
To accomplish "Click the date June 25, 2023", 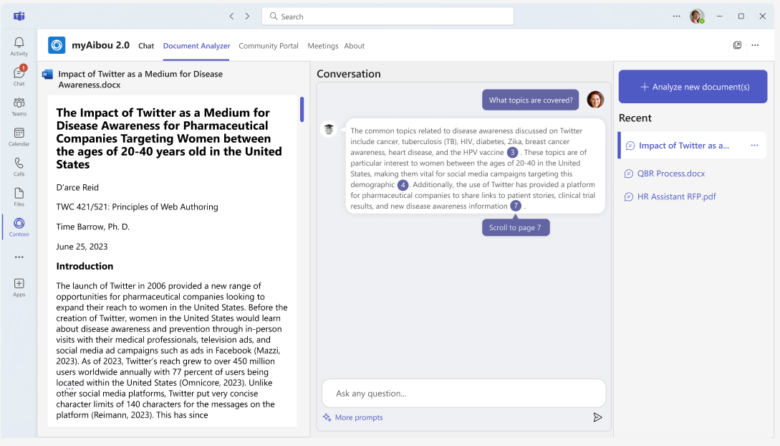I will tap(82, 247).
